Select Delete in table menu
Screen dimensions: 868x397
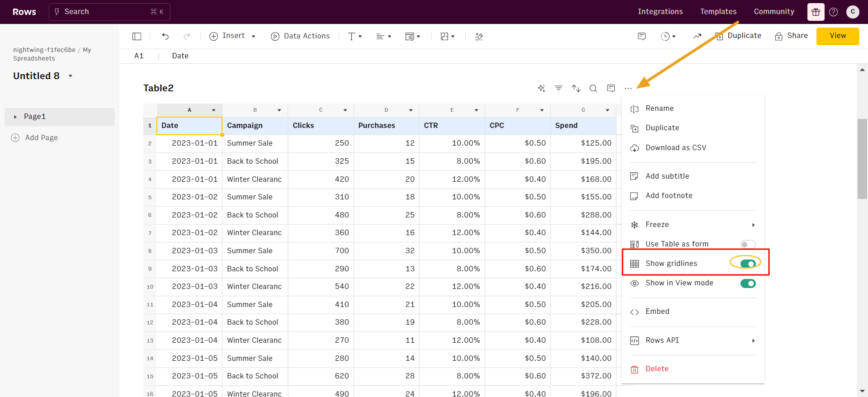point(693,369)
